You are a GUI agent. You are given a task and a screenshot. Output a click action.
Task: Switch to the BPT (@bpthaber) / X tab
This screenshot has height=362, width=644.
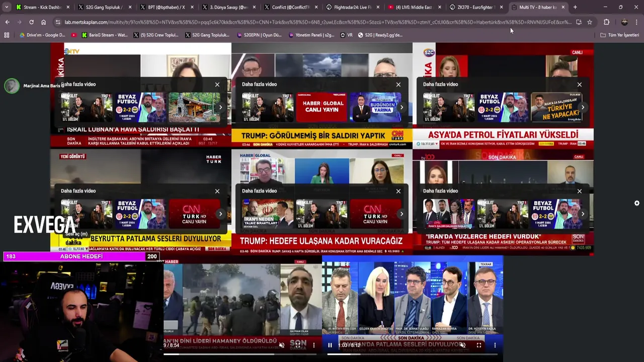(166, 7)
